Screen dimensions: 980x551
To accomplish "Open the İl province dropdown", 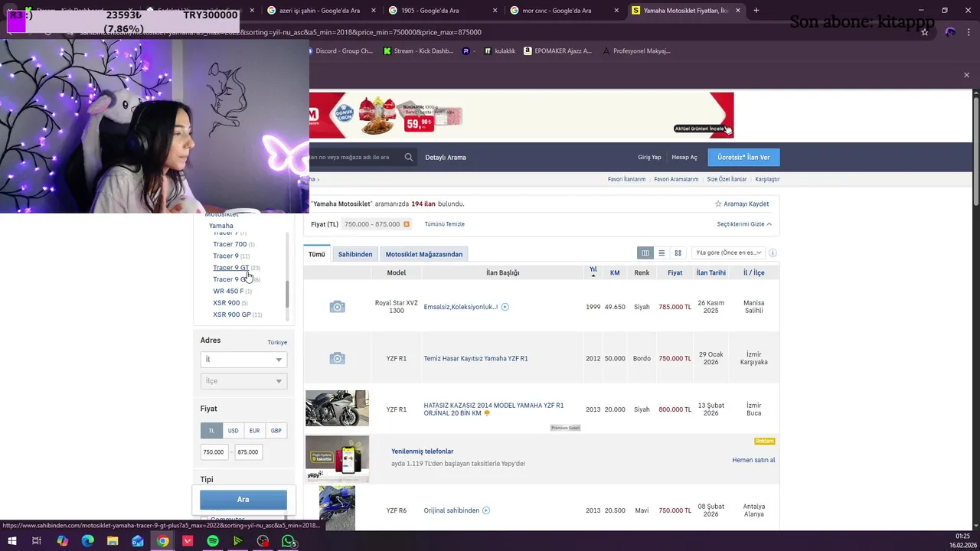I will (243, 360).
